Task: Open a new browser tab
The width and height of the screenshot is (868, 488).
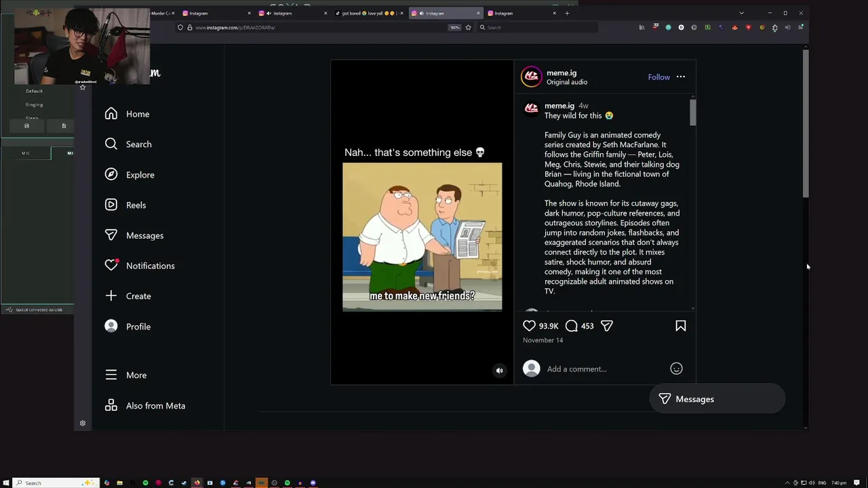Action: (x=567, y=13)
